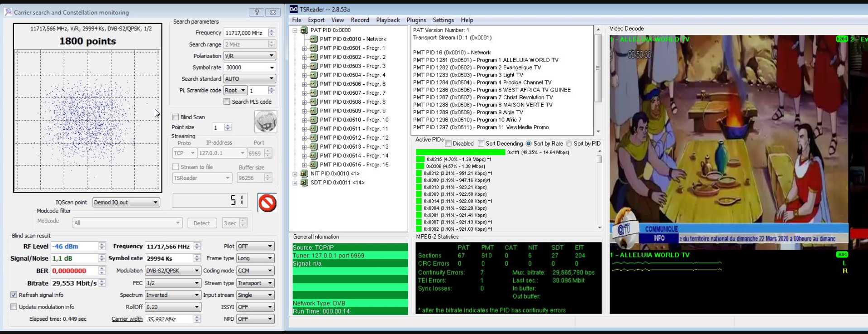Viewport: 868px width, 334px height.
Task: Click the red stop scan icon
Action: pyautogui.click(x=267, y=203)
